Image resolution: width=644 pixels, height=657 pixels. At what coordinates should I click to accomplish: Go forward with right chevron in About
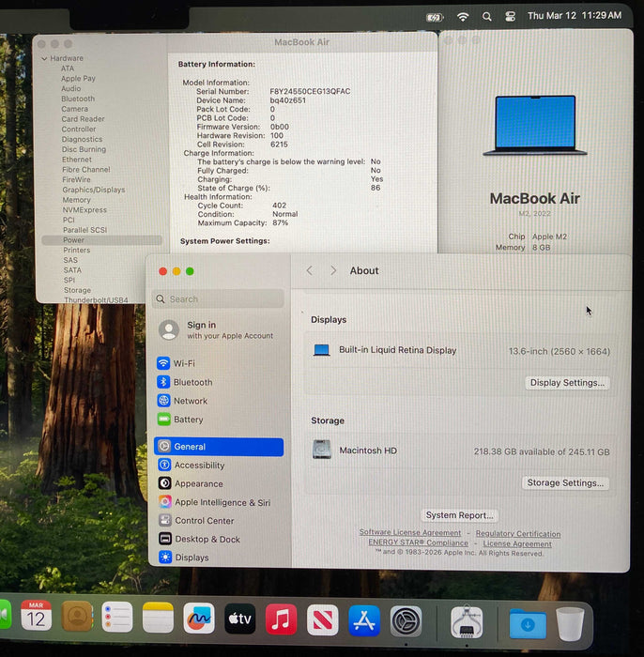[333, 270]
